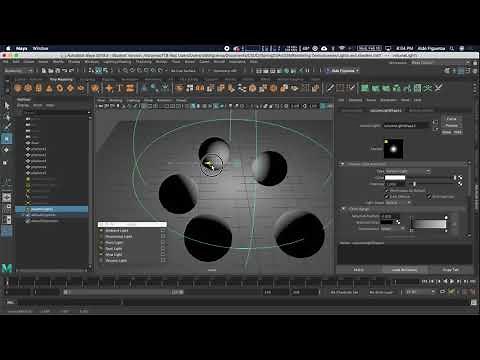The image size is (480, 360).
Task: Switch to single-pane layout in toolbox
Action: point(7,198)
